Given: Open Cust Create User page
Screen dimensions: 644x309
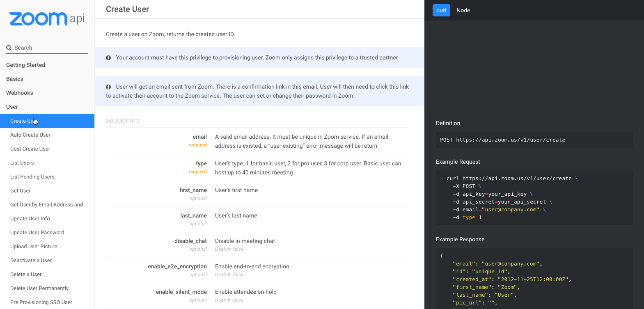Looking at the screenshot, I should [x=30, y=149].
